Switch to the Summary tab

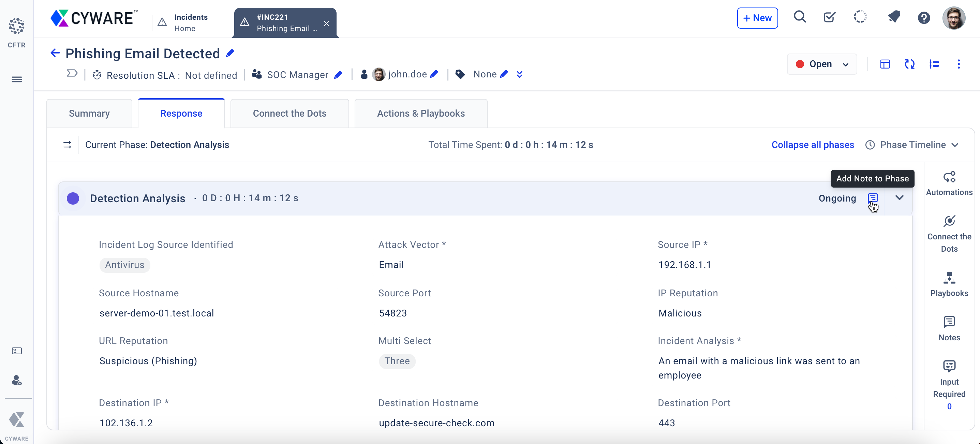(x=89, y=113)
